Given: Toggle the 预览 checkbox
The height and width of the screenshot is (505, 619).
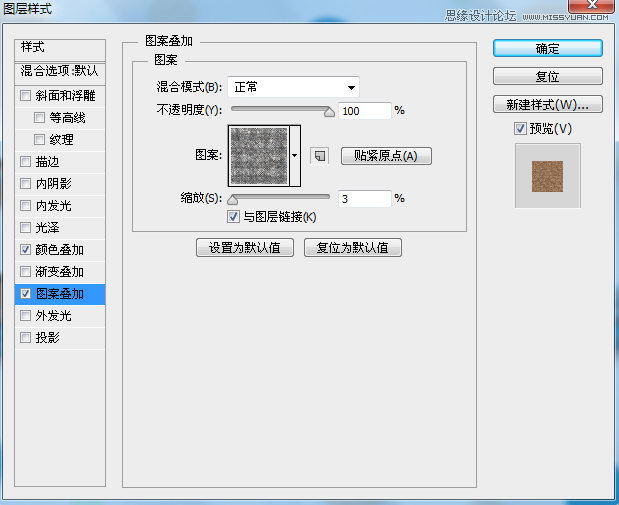Looking at the screenshot, I should point(520,129).
